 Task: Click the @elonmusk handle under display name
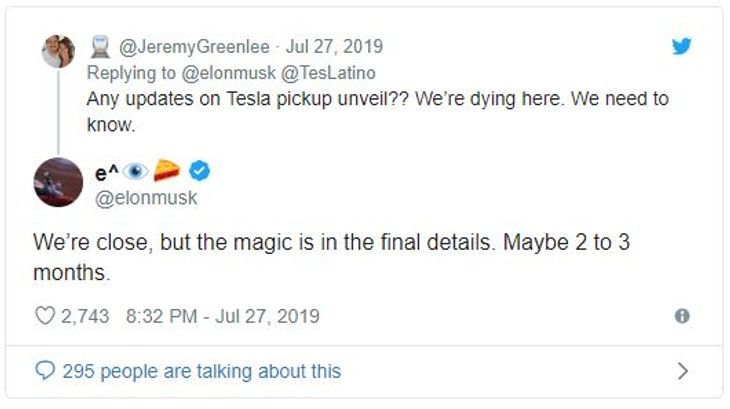[x=145, y=198]
